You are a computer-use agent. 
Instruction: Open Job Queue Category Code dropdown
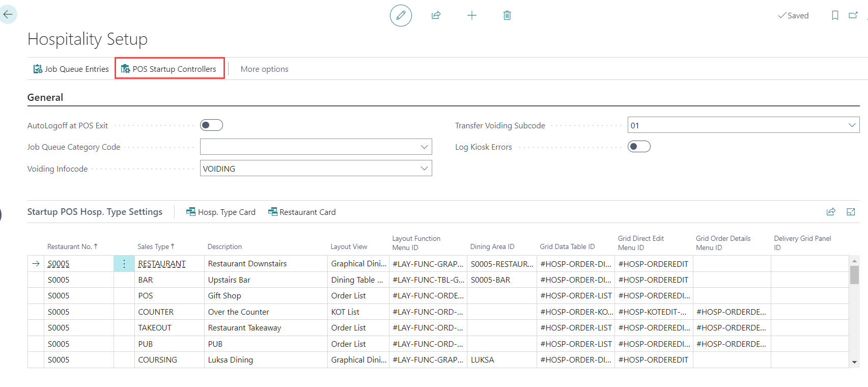[x=424, y=147]
